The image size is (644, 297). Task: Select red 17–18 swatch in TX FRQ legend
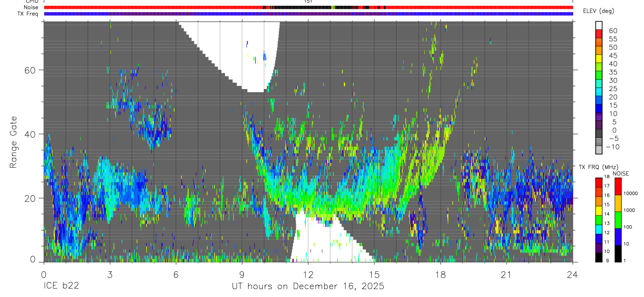(599, 183)
